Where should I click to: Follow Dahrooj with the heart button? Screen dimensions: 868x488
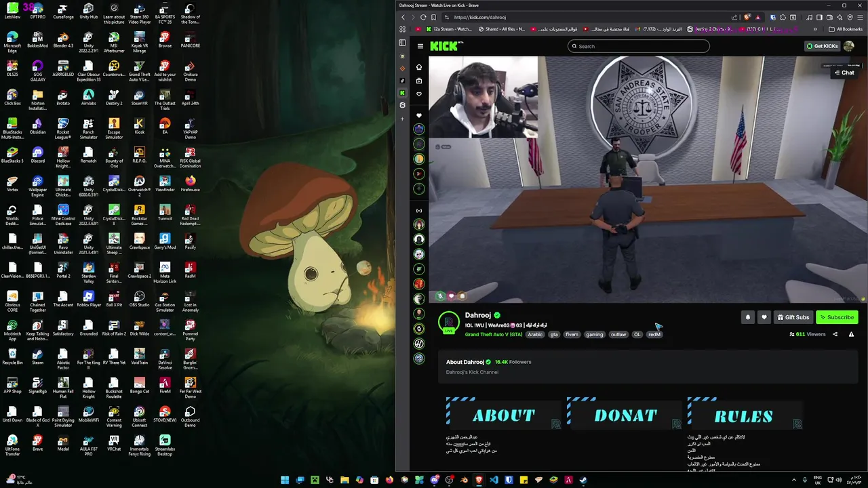[764, 317]
